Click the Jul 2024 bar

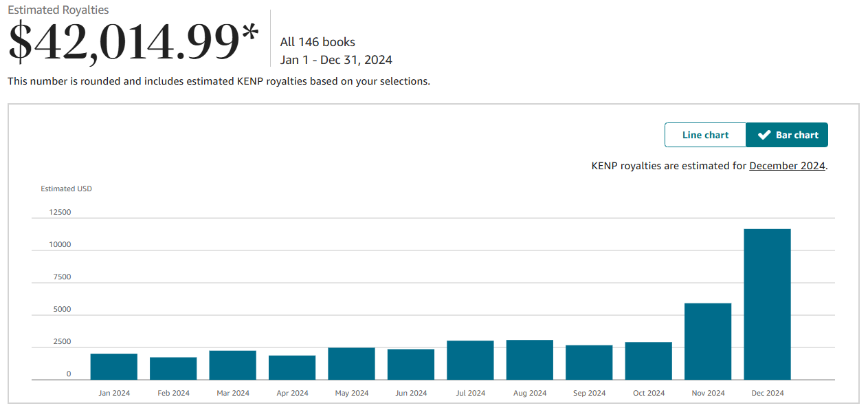coord(470,358)
